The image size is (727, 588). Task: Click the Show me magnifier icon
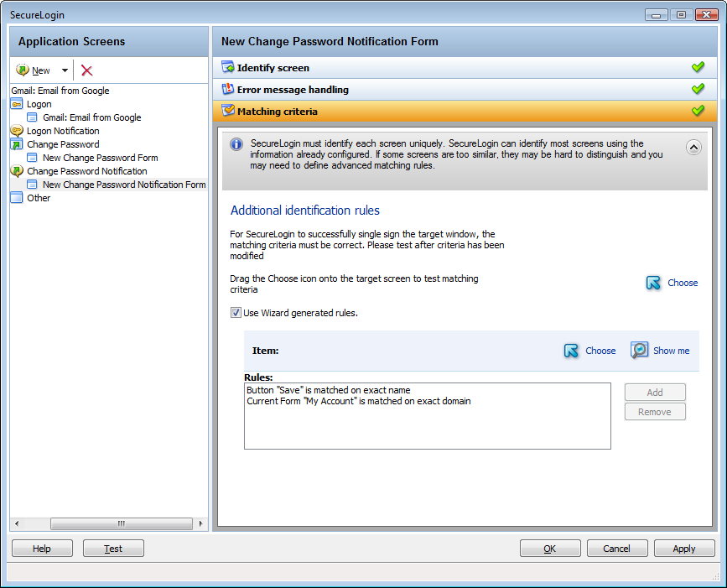639,350
